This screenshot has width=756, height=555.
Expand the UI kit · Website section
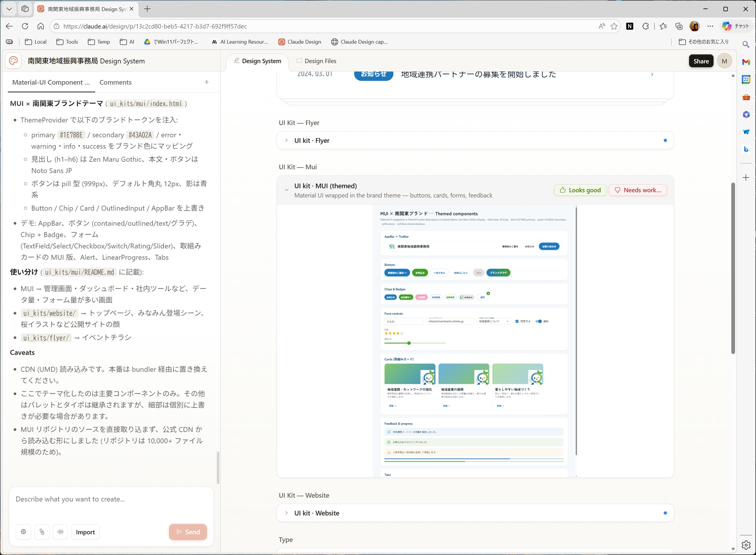[286, 513]
